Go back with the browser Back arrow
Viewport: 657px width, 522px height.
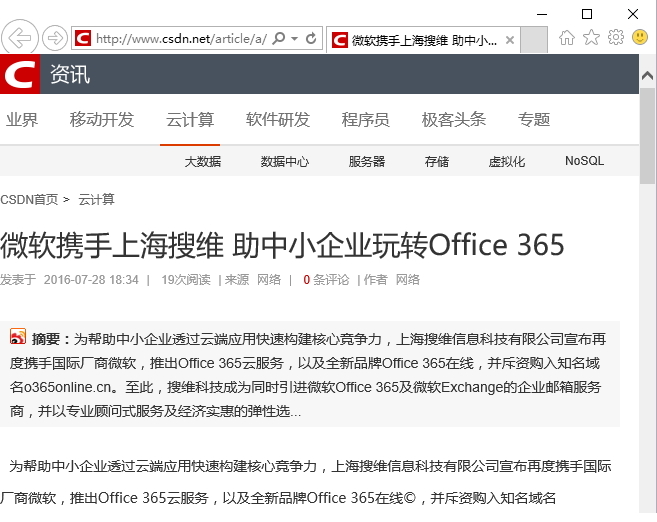(x=20, y=38)
